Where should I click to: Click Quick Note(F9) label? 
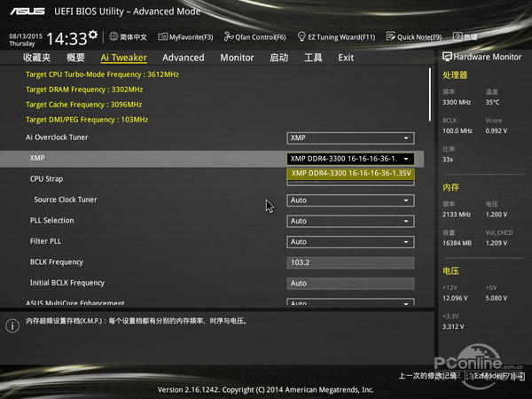(419, 37)
